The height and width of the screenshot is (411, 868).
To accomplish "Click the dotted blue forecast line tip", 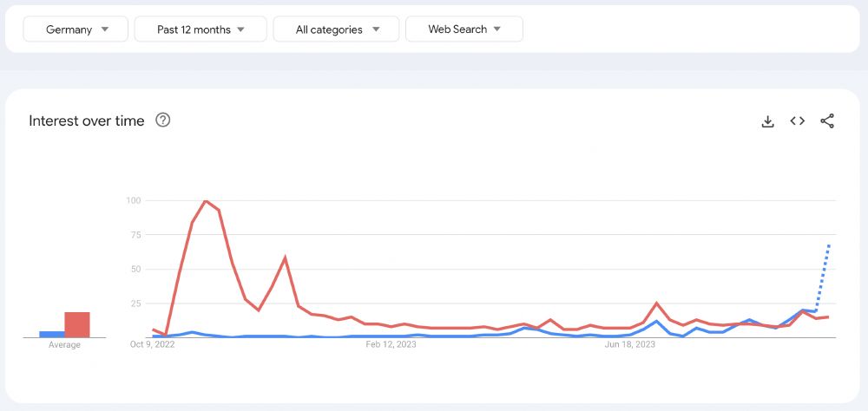I will tap(830, 245).
